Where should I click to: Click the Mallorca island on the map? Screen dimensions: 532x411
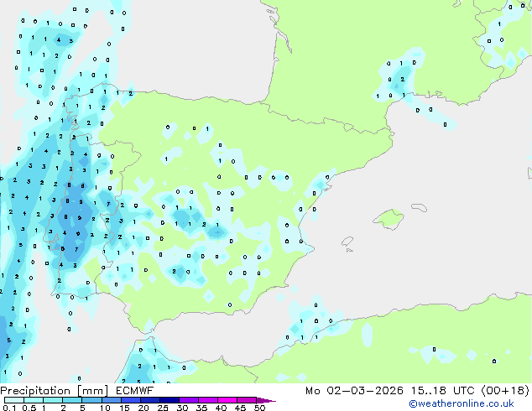point(389,219)
